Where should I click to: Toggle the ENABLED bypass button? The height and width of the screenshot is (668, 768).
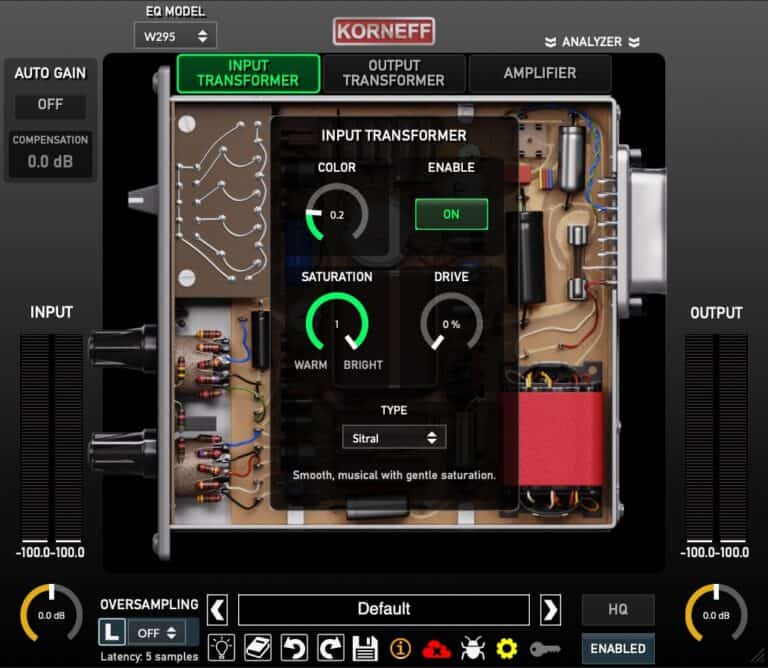[618, 648]
